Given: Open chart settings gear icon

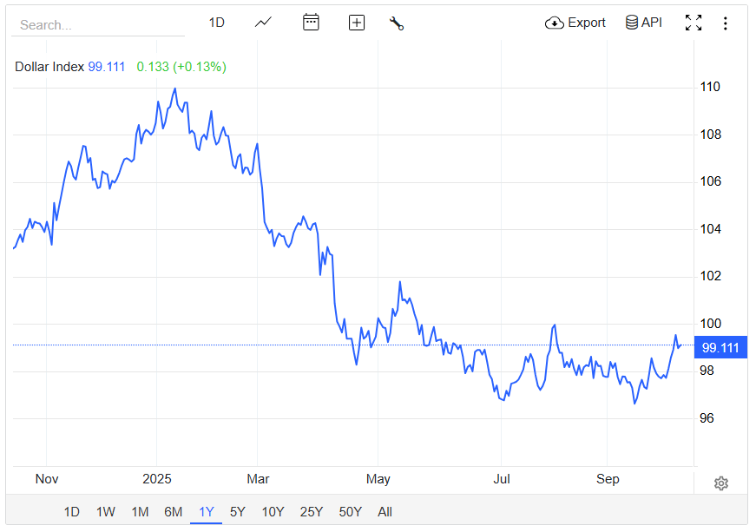Looking at the screenshot, I should [x=720, y=483].
